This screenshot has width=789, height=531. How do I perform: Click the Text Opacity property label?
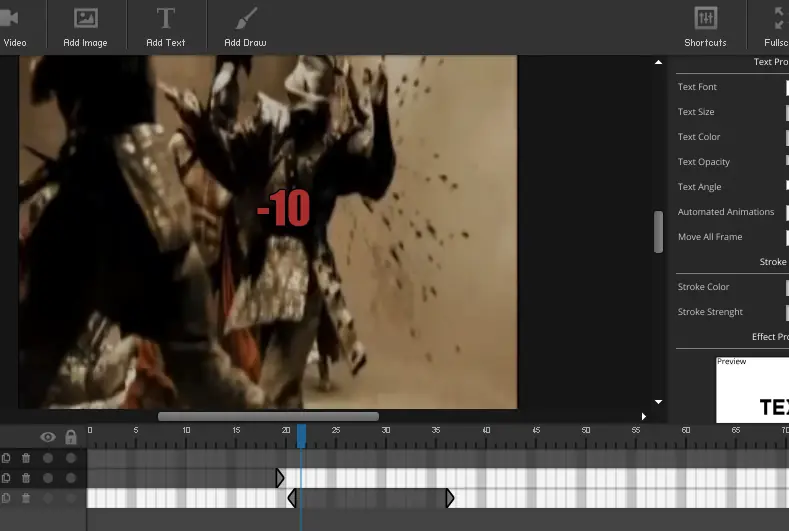click(x=703, y=162)
